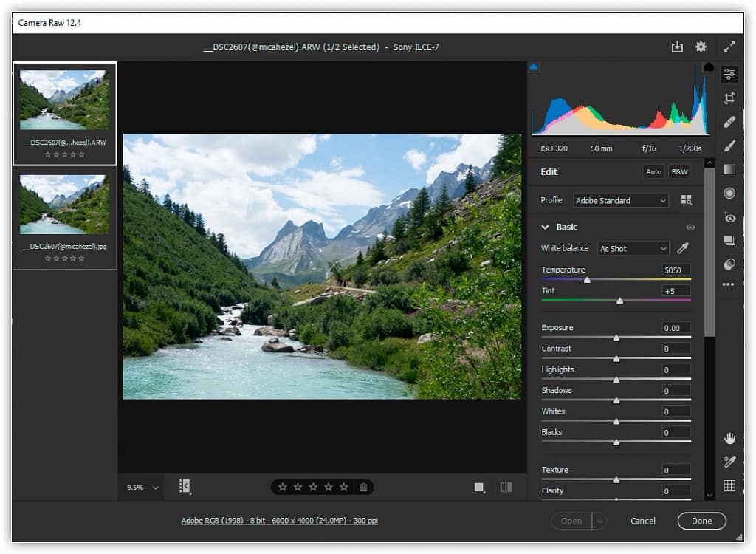Viewport: 756px width, 554px height.
Task: Open the Presets panel icon
Action: (x=729, y=264)
